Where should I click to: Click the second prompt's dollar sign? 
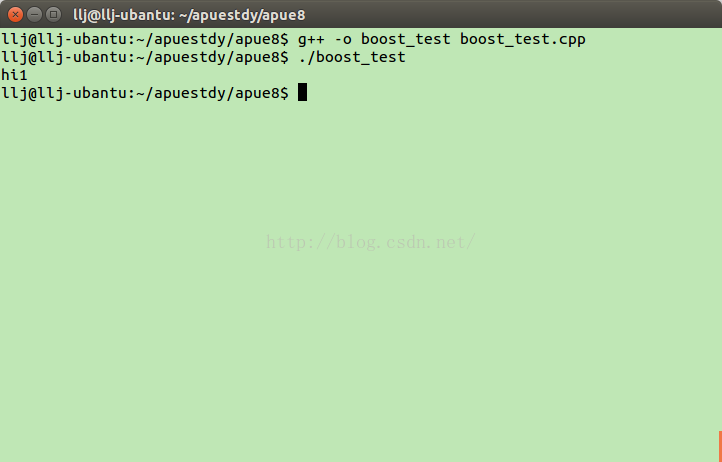285,58
